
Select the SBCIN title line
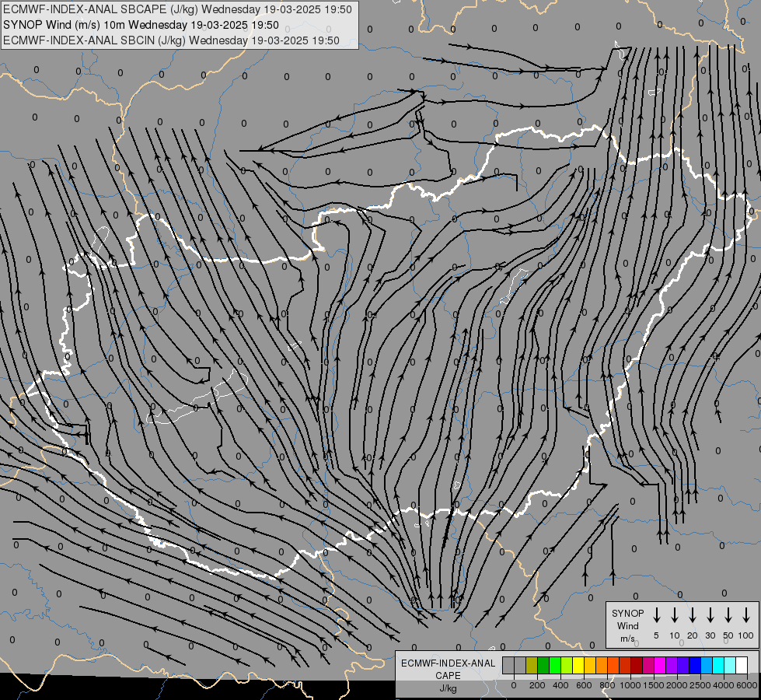click(x=171, y=40)
